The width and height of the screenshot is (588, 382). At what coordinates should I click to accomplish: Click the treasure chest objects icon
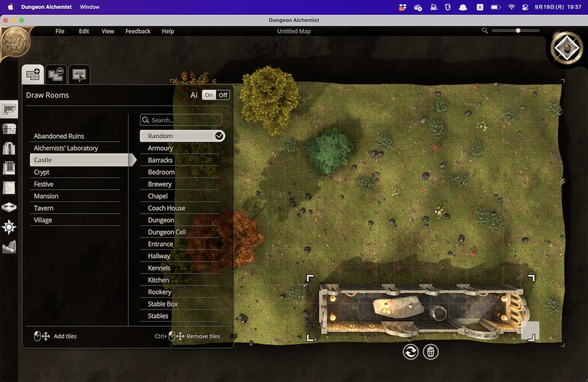(9, 129)
